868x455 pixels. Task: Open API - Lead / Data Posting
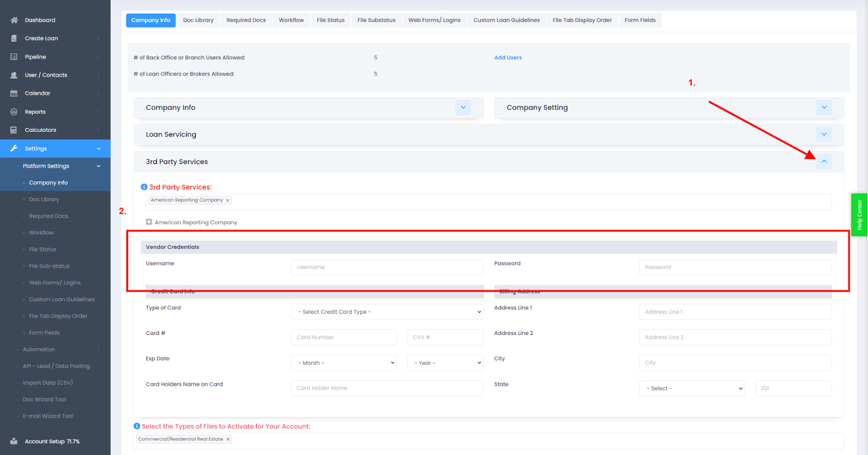pyautogui.click(x=56, y=366)
